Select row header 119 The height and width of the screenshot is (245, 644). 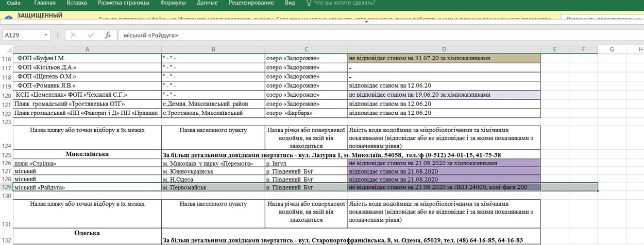click(x=7, y=86)
